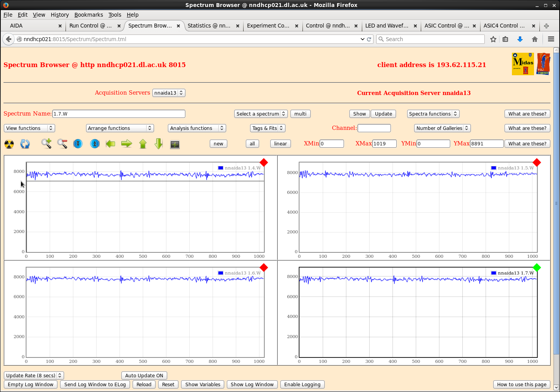Zoom in with the magnifier plus icon

point(47,144)
